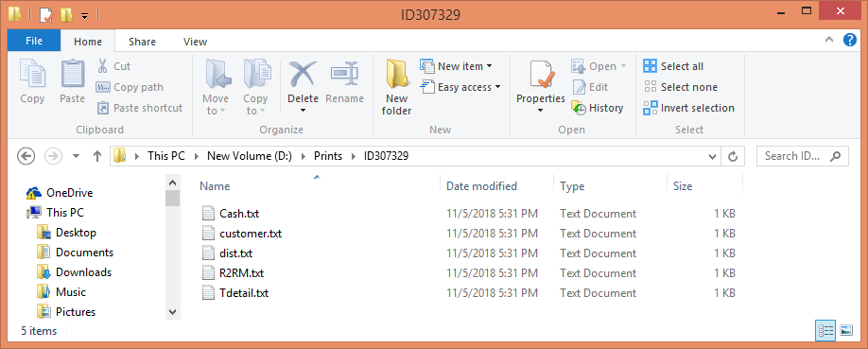This screenshot has width=868, height=349.
Task: Create a New folder from ribbon
Action: point(397,87)
